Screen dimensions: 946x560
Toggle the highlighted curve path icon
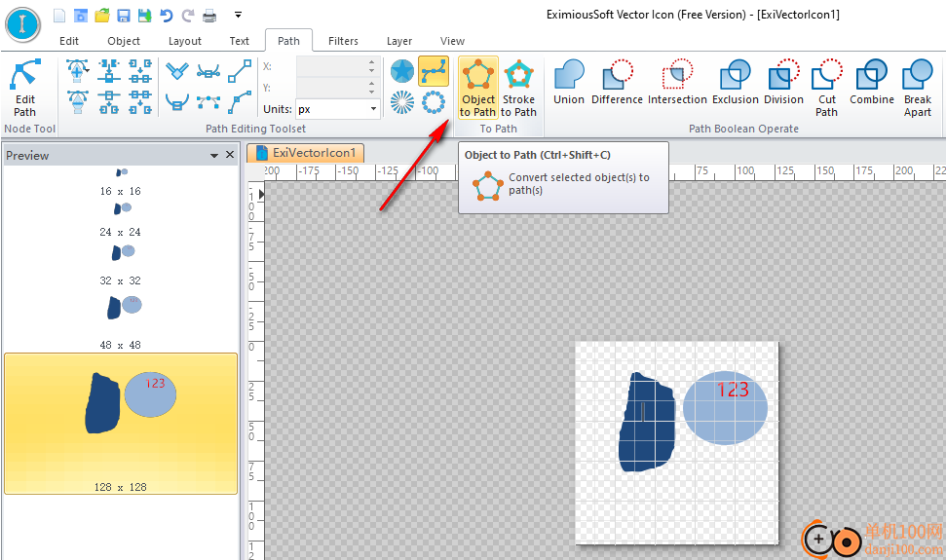coord(434,71)
